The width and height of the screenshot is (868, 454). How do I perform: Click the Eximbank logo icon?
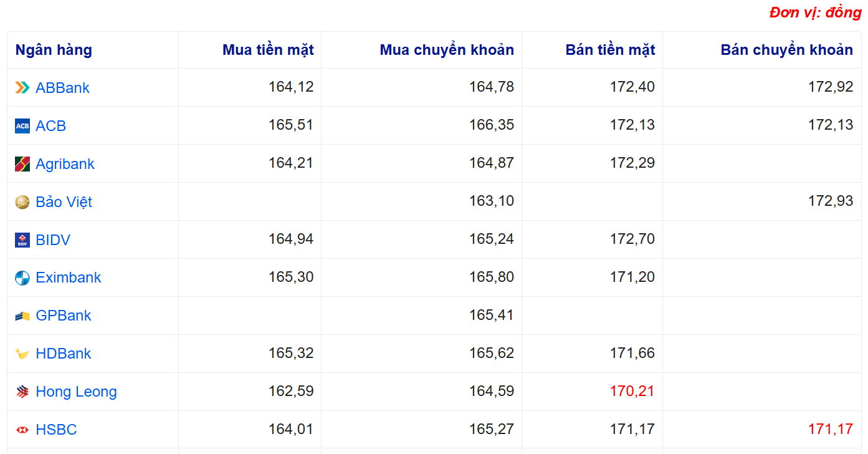tap(22, 278)
